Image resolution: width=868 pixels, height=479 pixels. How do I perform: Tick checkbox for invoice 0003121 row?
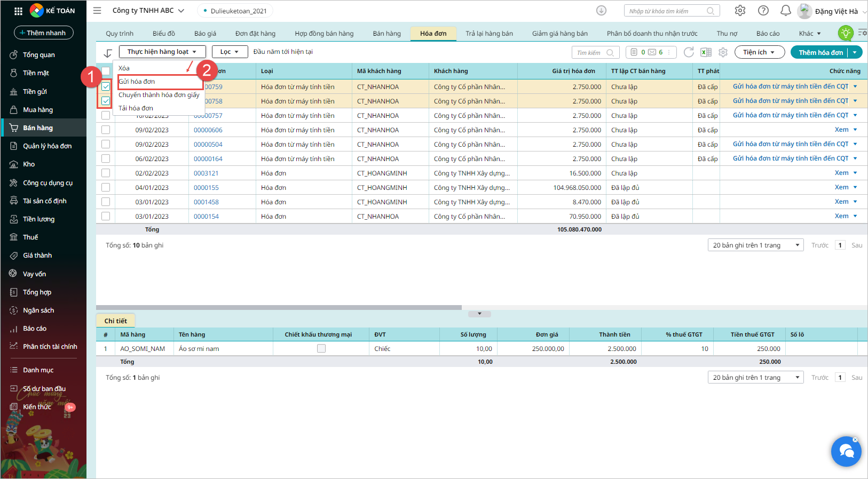pos(106,173)
